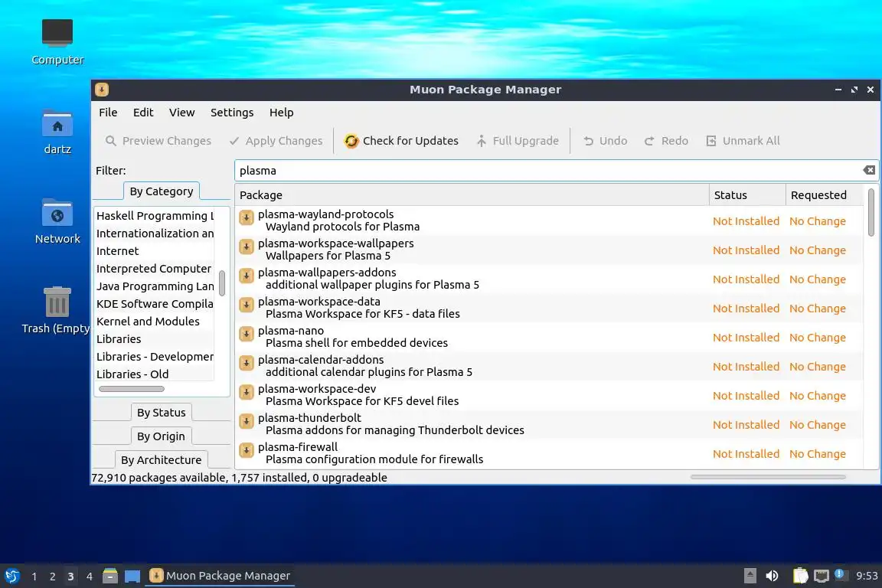Click Full Upgrade in toolbar

[x=518, y=141]
